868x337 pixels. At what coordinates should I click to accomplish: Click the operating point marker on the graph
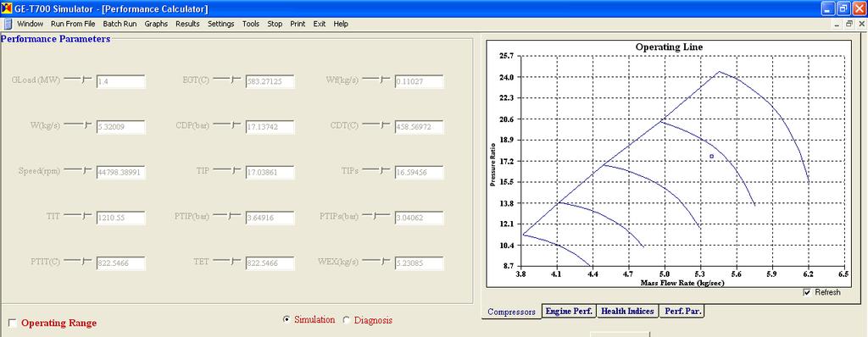point(712,157)
